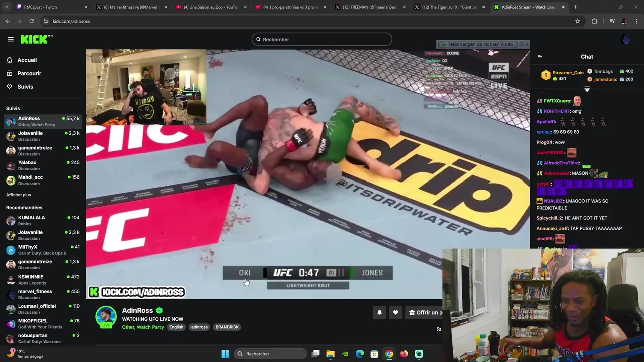644x362 pixels.
Task: Open Jolavanille in the Suivis list
Action: [x=43, y=136]
